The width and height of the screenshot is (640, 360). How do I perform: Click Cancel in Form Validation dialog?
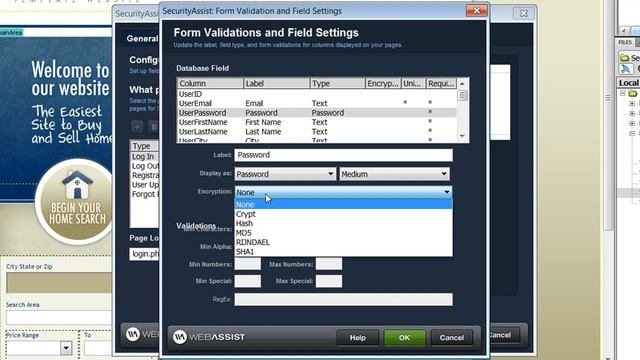(451, 338)
